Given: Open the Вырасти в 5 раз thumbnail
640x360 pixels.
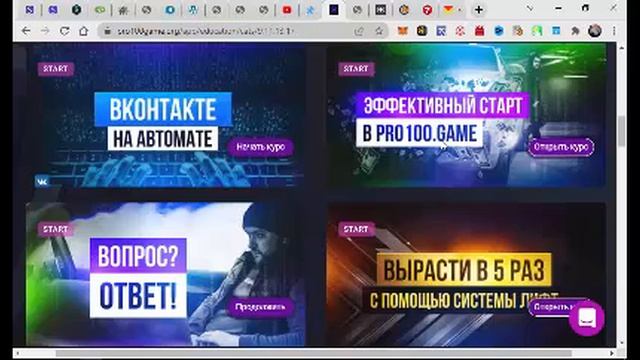Looking at the screenshot, I should 466,274.
